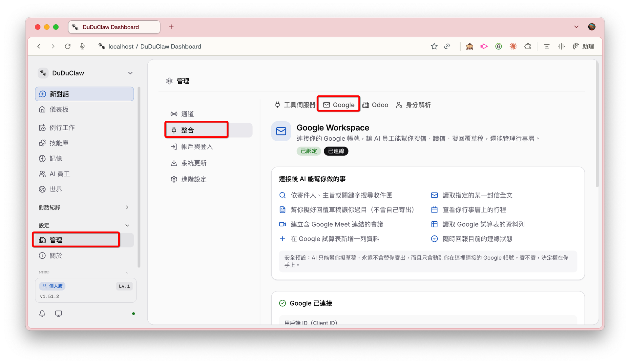Screen dimensions: 630x364
Task: Open a new browser tab
Action: click(x=171, y=27)
